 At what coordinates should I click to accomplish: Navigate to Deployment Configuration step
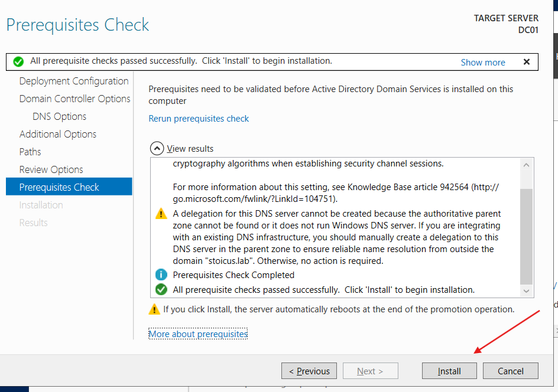pyautogui.click(x=74, y=81)
